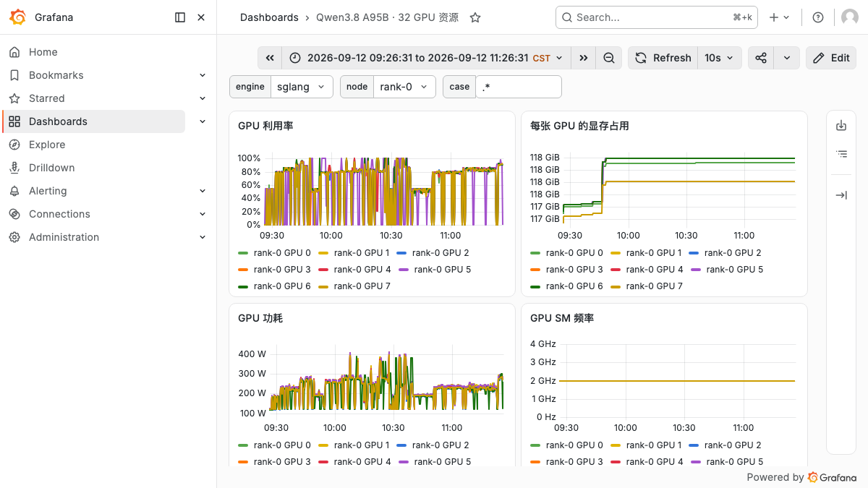
Task: Open the dashboard outline icon
Action: click(x=841, y=153)
